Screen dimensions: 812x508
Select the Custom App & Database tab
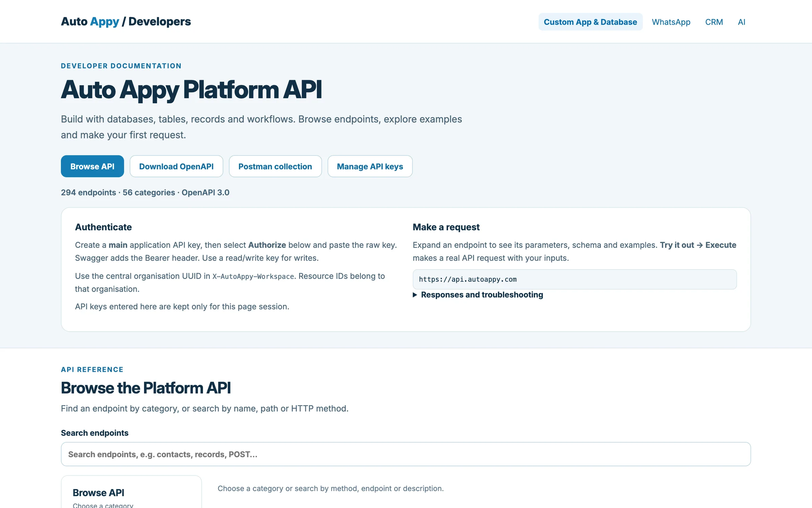(590, 22)
